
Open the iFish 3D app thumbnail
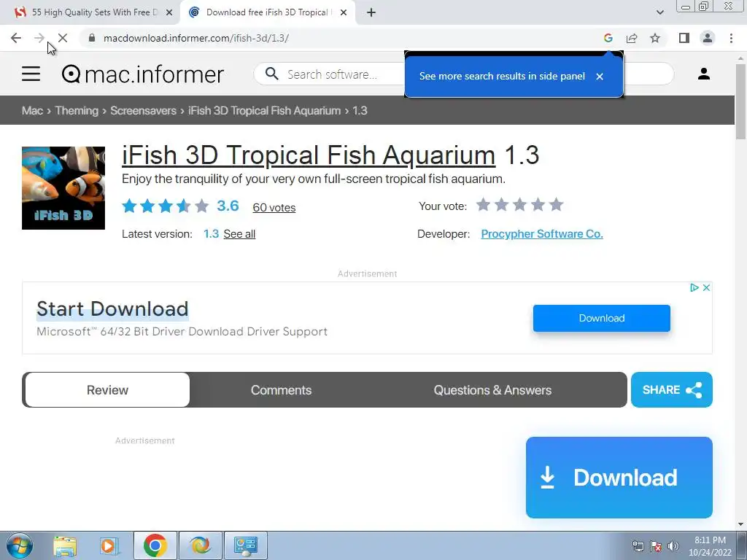coord(63,188)
